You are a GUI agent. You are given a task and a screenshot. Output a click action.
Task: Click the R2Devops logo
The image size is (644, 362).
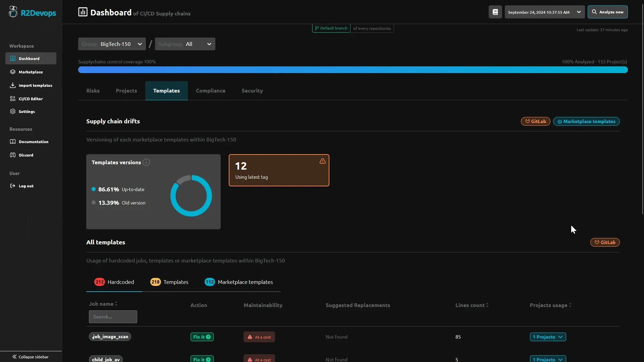32,13
